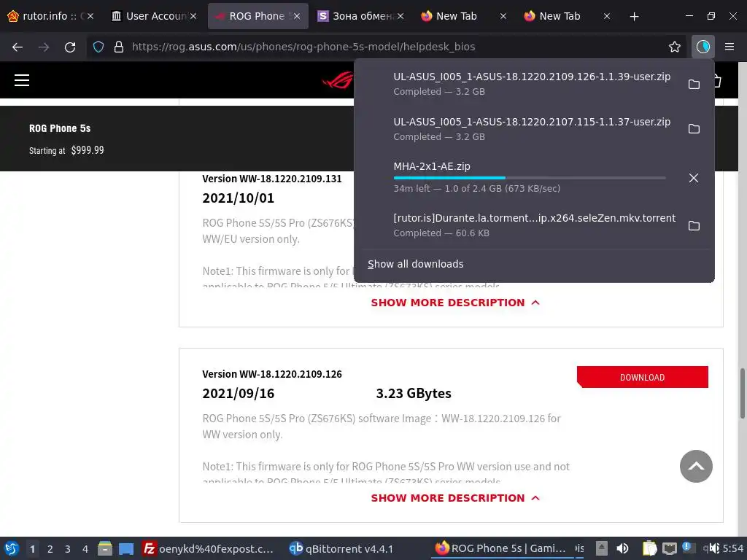The image size is (747, 560).
Task: Click the forward navigation arrow
Action: (44, 47)
